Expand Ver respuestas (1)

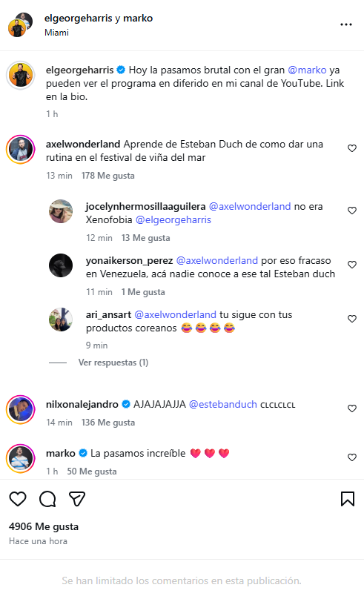[x=113, y=363]
